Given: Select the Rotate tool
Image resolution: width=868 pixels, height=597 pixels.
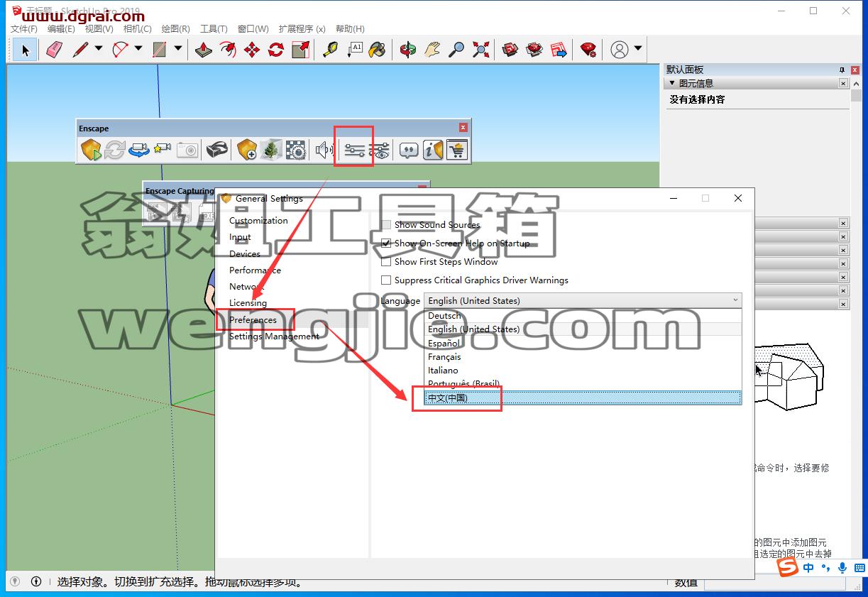Looking at the screenshot, I should pos(276,50).
